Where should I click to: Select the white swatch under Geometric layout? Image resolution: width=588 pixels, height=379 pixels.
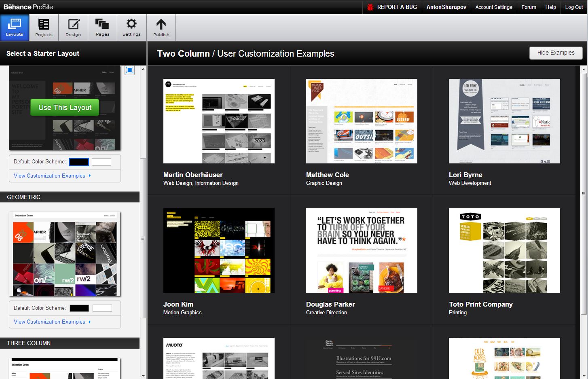click(x=102, y=308)
